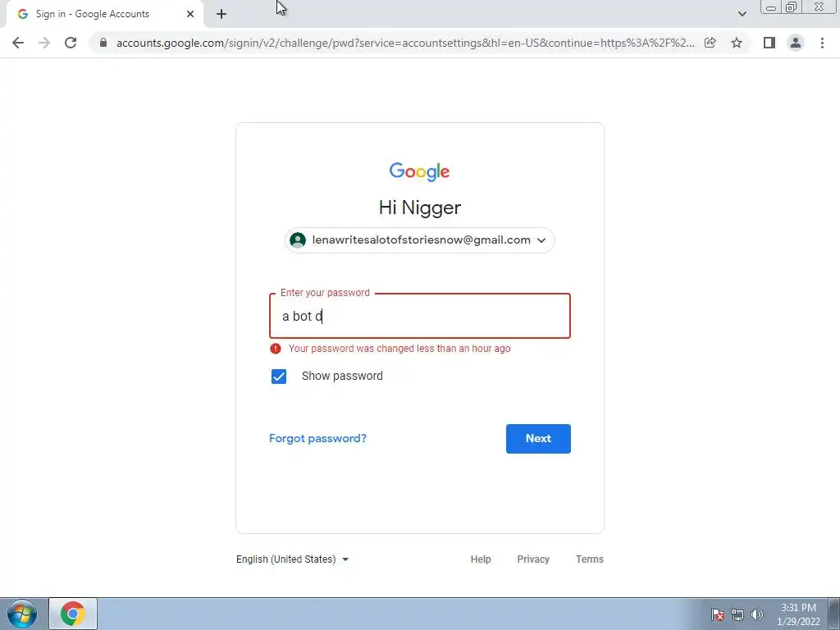Click the URL in the address bar
Image resolution: width=840 pixels, height=630 pixels.
405,43
